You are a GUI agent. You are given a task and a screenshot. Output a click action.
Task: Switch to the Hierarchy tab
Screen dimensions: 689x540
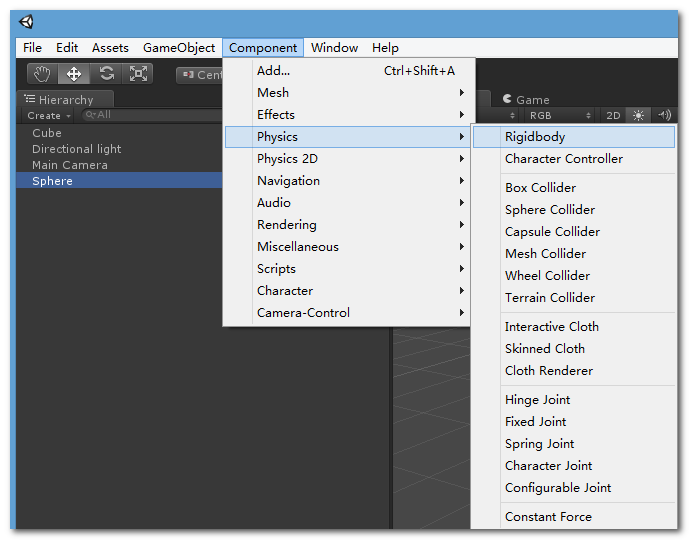coord(65,99)
